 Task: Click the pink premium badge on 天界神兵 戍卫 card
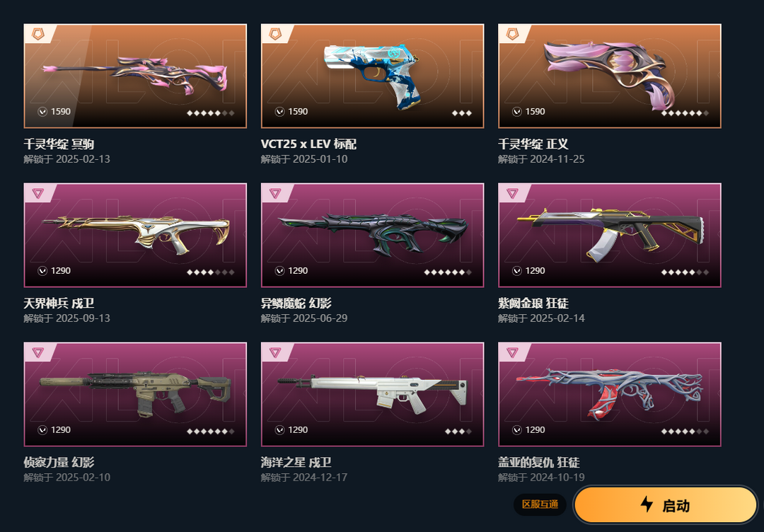pos(38,193)
